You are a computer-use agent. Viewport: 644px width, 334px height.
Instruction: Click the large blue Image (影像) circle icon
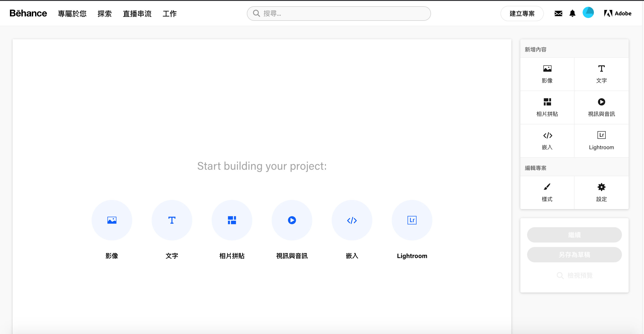pos(112,220)
